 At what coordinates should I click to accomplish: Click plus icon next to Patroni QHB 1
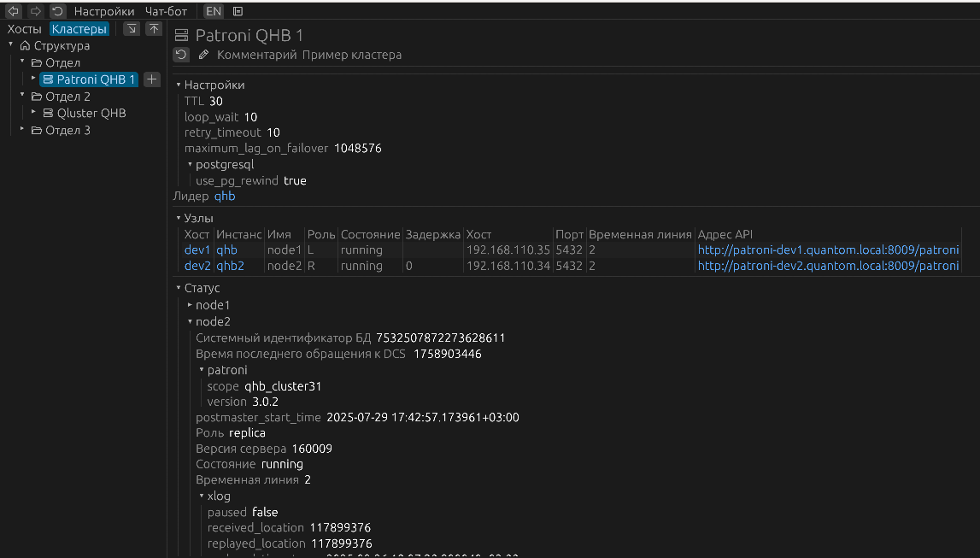coord(151,79)
